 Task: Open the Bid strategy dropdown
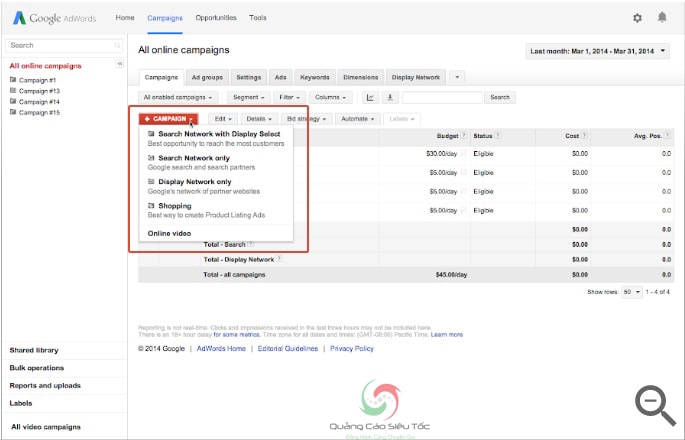pos(307,119)
